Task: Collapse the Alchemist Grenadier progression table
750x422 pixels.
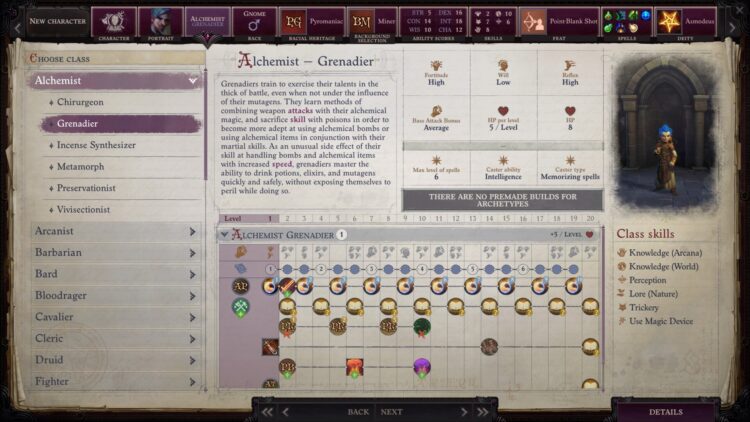Action: 224,235
